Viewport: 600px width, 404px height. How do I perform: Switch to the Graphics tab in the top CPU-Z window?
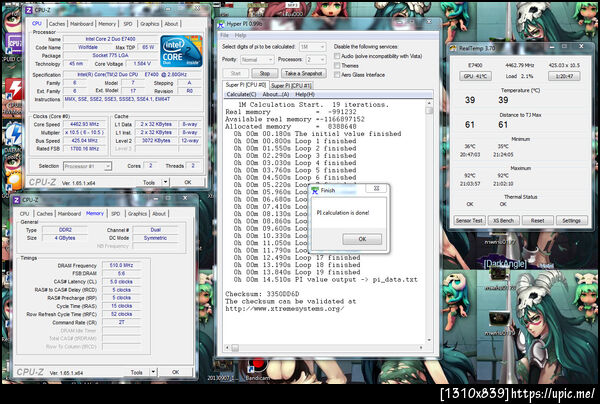[150, 24]
